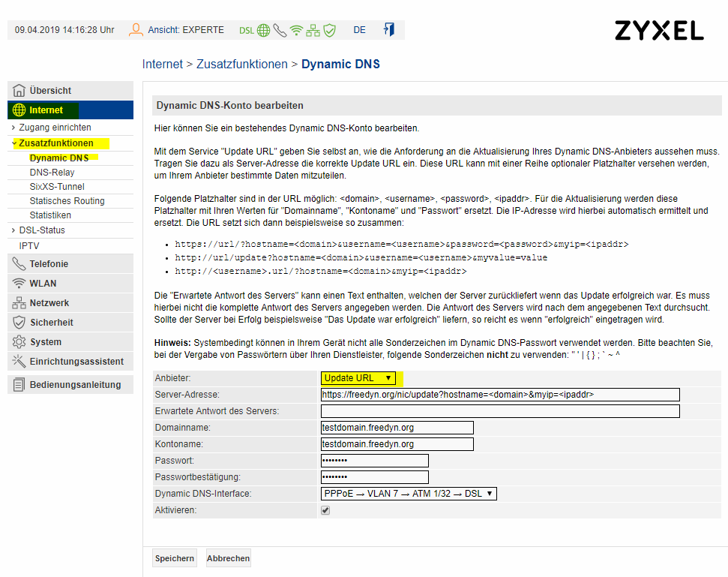
Task: Click the Abbrechen button
Action: tap(228, 558)
